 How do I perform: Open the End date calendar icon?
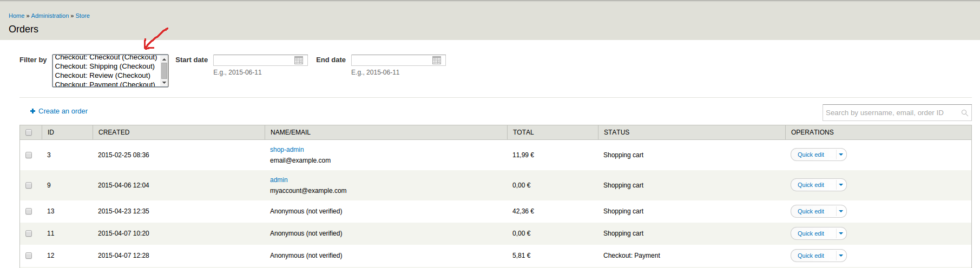pos(437,60)
